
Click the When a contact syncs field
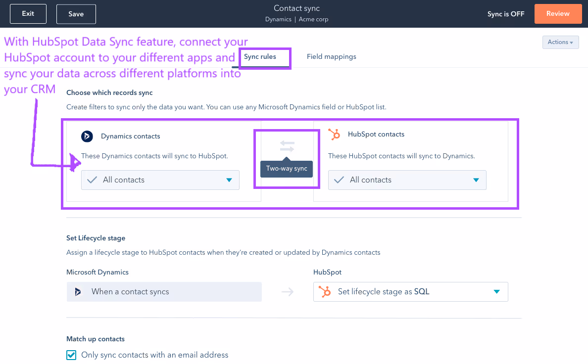click(x=164, y=292)
